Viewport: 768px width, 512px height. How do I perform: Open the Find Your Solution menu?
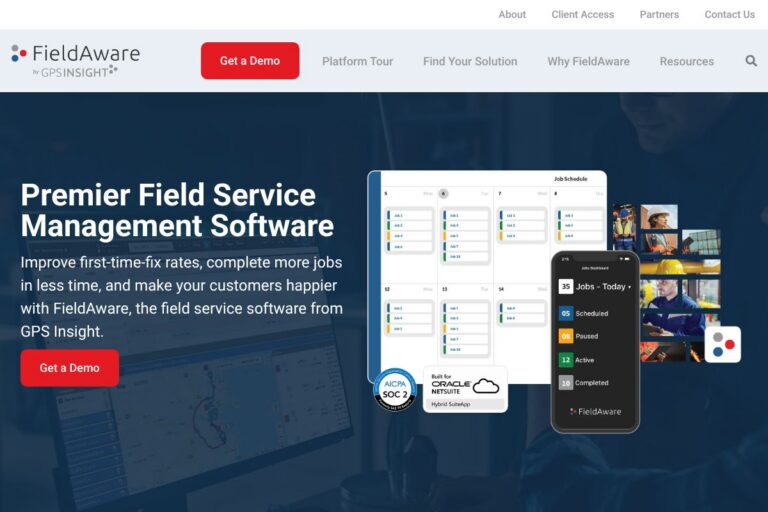coord(470,61)
